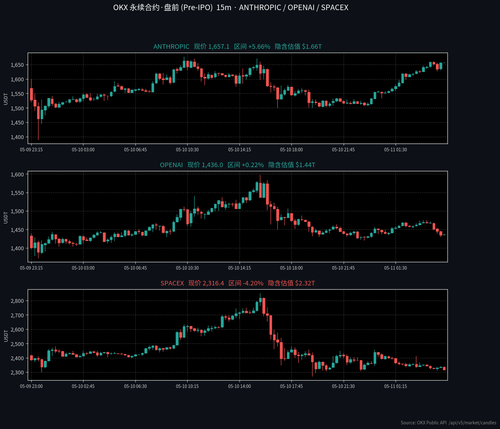Click the 05-10 21:45 label under OPENAI chart
This screenshot has width=500, height=429.
[343, 268]
